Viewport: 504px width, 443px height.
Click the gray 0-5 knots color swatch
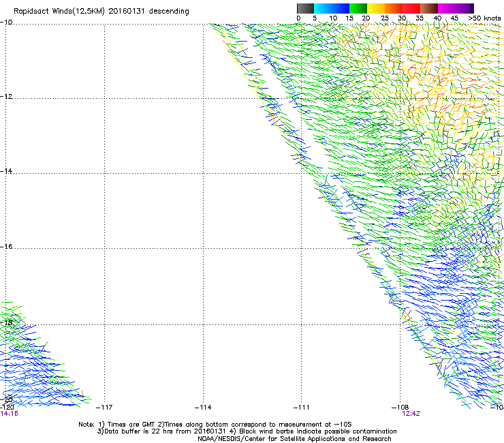(x=305, y=8)
